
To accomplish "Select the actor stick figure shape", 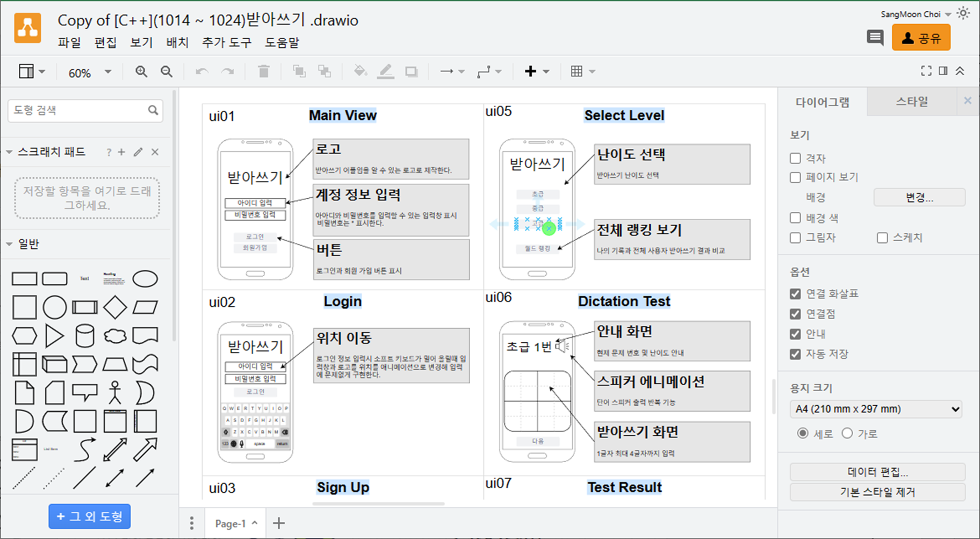I will 115,393.
